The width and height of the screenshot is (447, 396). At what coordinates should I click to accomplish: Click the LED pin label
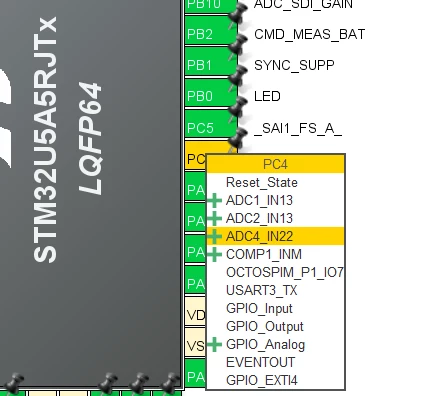click(267, 96)
